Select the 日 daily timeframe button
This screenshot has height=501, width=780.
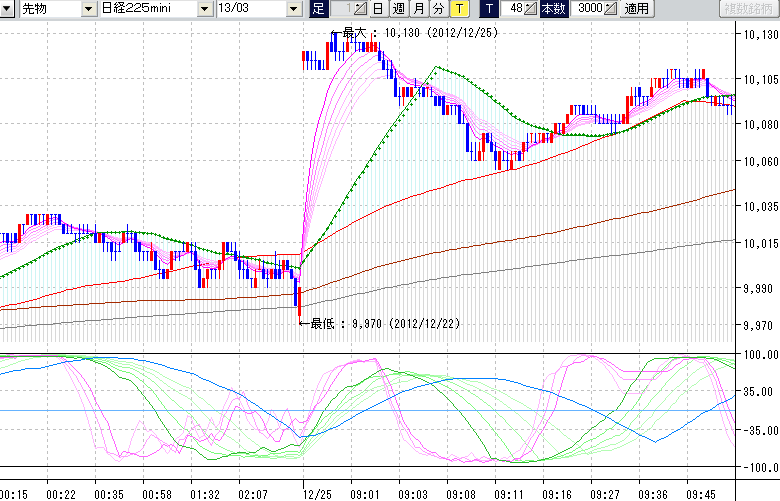pyautogui.click(x=377, y=8)
